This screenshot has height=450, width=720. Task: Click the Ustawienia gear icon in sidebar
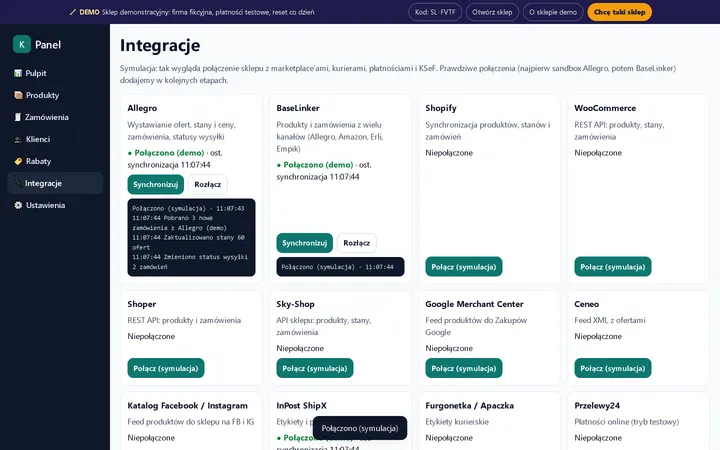tap(18, 205)
